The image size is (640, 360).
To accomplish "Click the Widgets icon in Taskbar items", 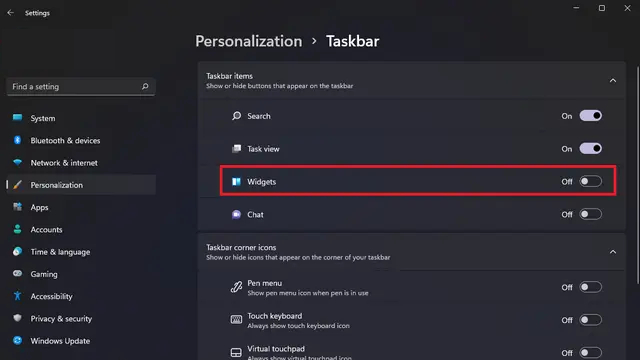I will 236,181.
